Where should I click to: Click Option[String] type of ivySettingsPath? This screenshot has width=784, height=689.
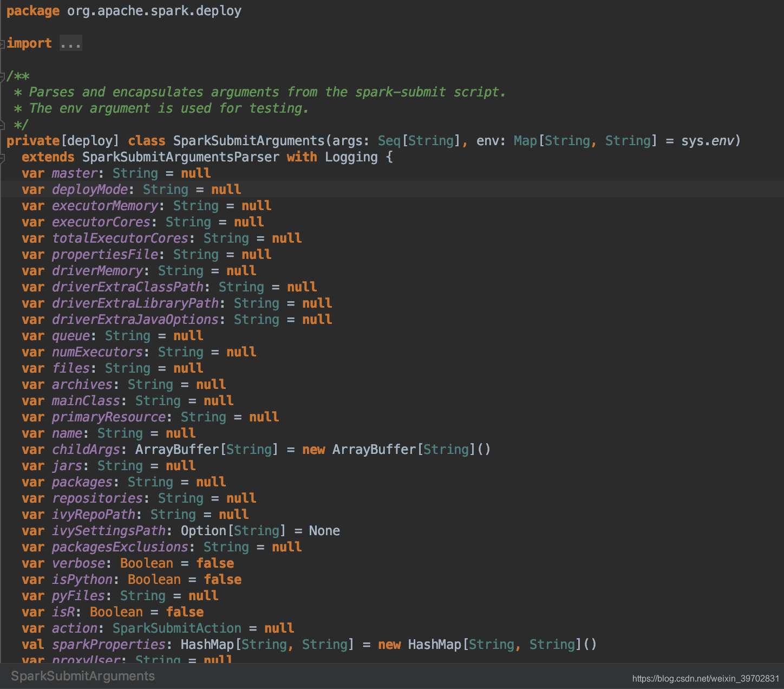point(233,531)
